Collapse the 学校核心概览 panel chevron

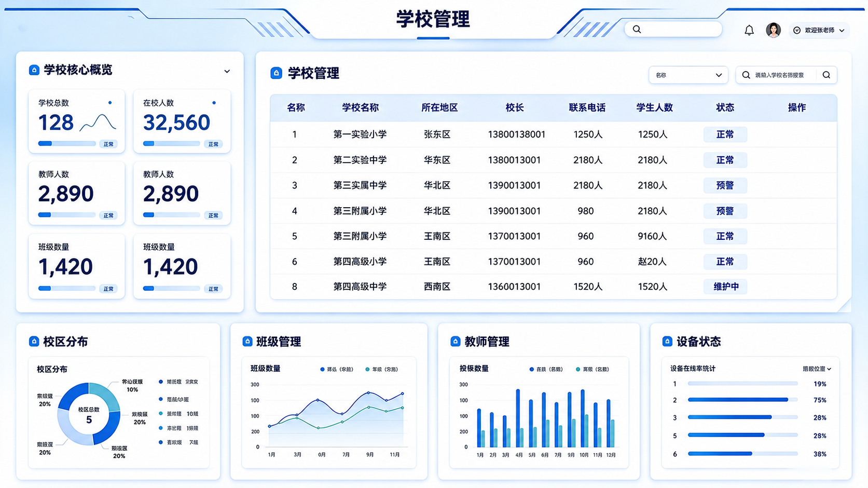(x=227, y=71)
